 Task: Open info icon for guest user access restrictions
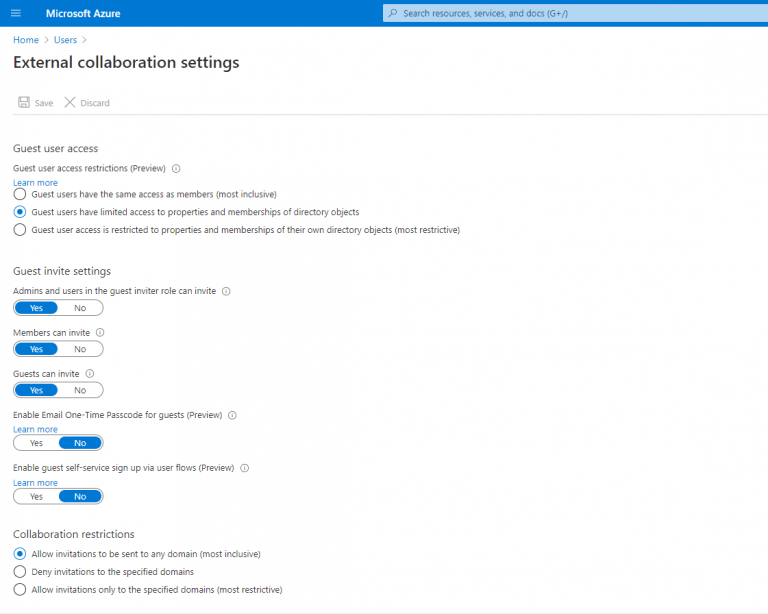[x=176, y=168]
